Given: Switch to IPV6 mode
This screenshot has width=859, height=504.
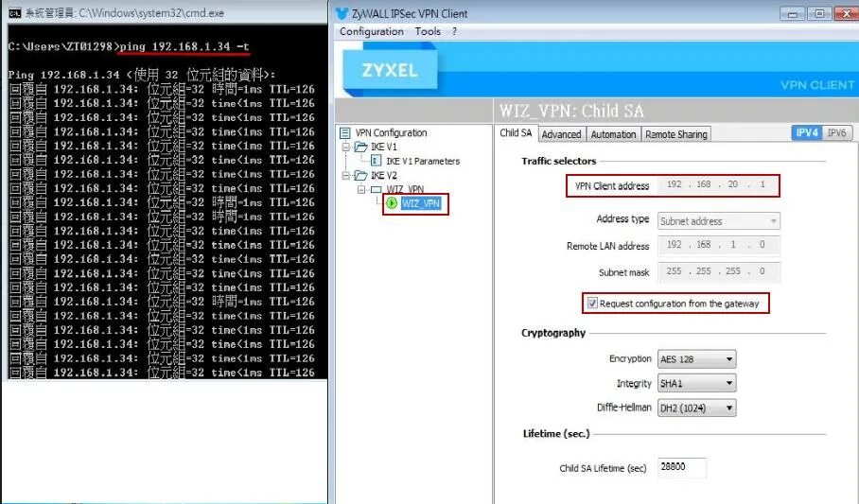Looking at the screenshot, I should [836, 132].
